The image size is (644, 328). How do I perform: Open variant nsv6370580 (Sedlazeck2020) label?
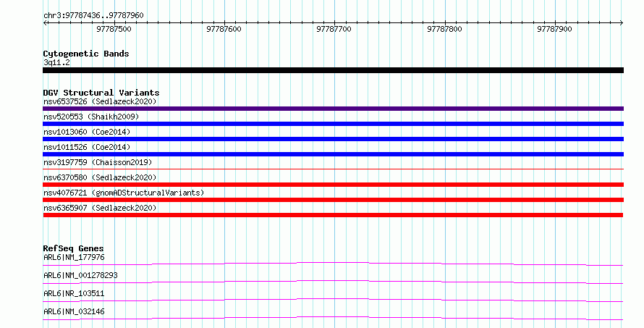(x=100, y=177)
